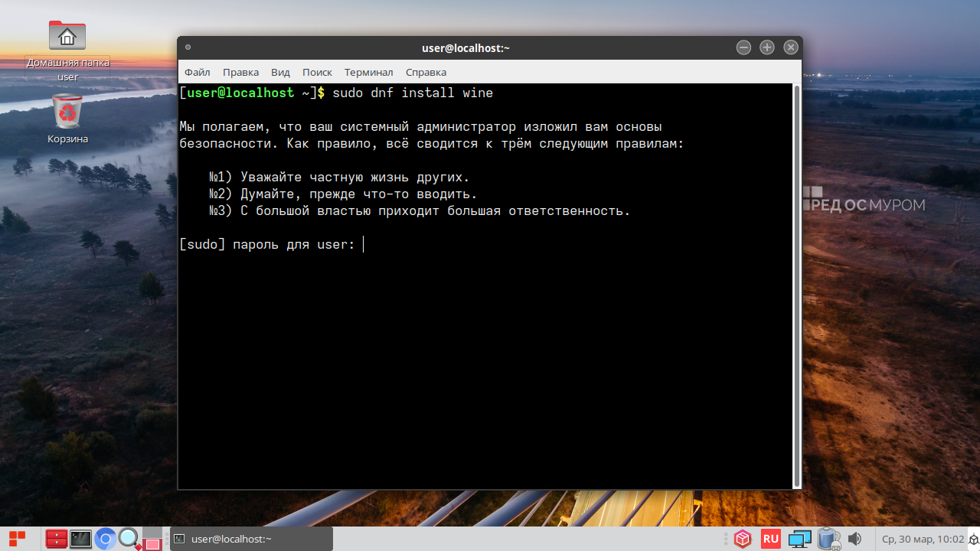Open the Правка menu
Screen dimensions: 980x551
(x=240, y=72)
